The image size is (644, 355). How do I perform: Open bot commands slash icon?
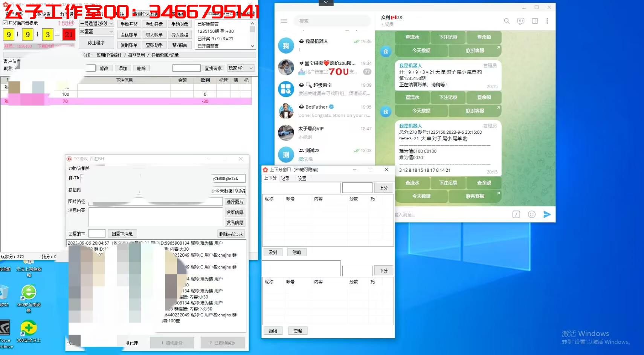tap(516, 214)
